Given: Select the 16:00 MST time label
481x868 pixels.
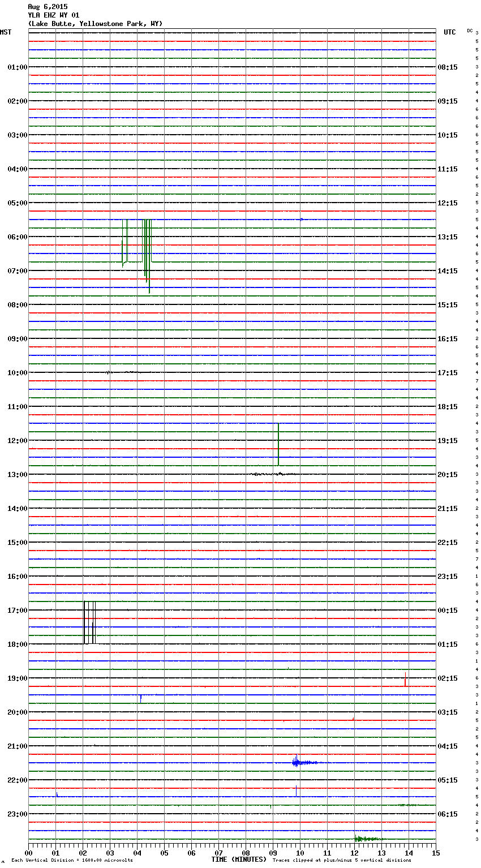Looking at the screenshot, I should point(18,577).
